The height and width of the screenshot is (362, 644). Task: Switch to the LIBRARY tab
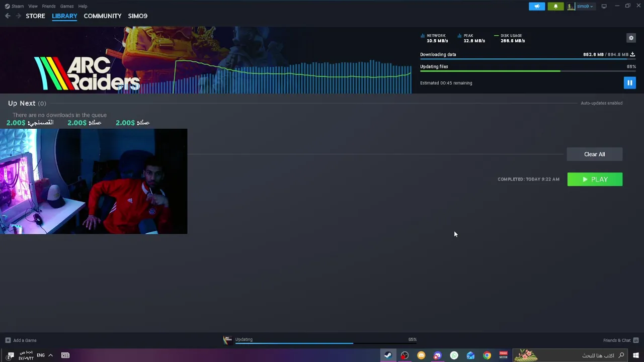[x=64, y=16]
